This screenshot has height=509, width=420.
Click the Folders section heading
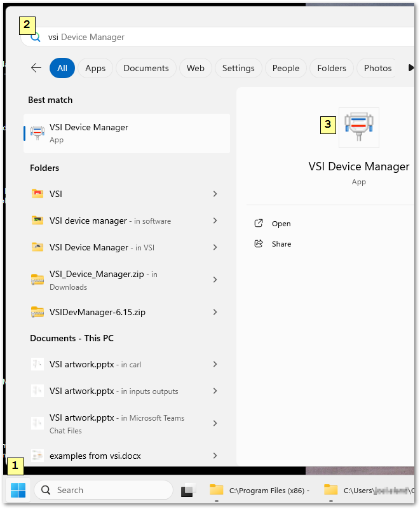click(x=44, y=168)
